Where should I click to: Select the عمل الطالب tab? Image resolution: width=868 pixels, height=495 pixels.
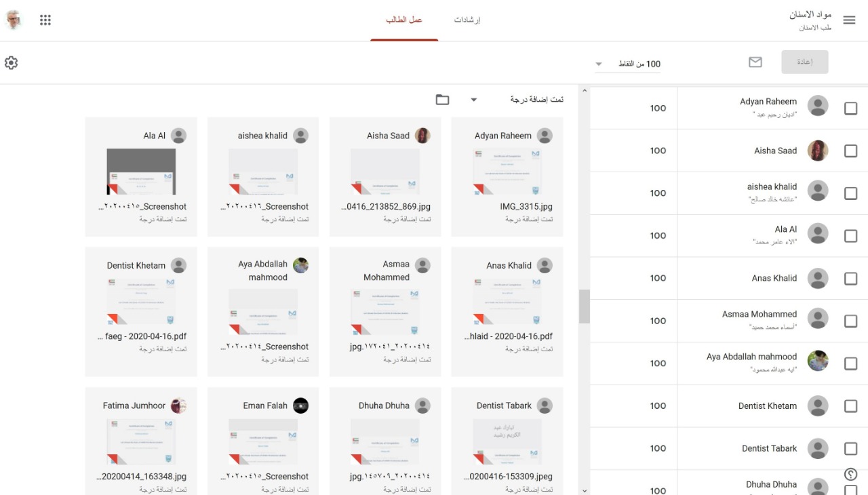pyautogui.click(x=404, y=20)
